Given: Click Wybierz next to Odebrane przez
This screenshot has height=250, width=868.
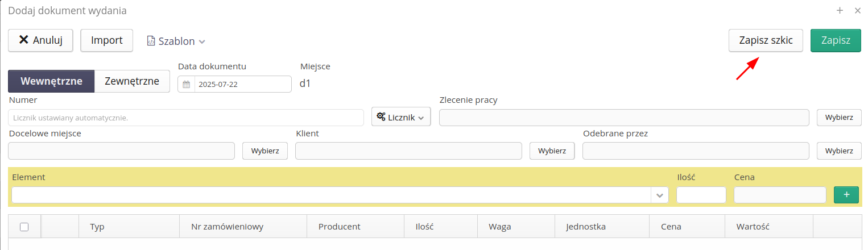Looking at the screenshot, I should (x=839, y=151).
